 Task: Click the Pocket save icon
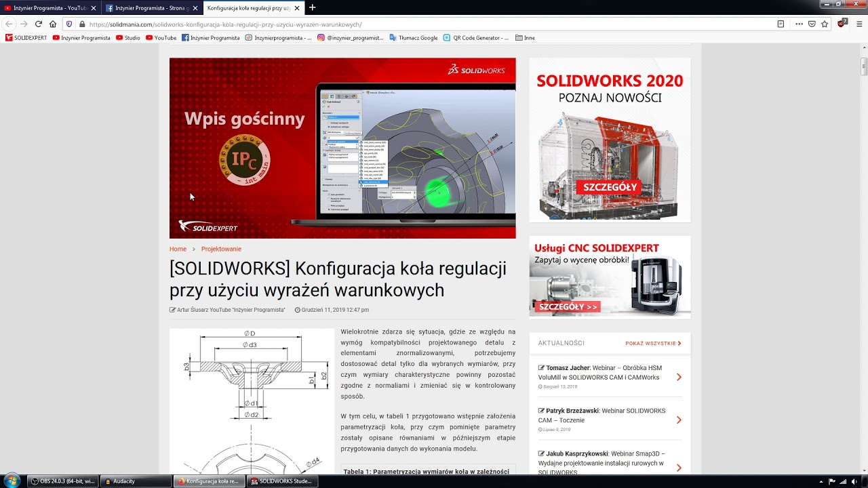coord(812,24)
